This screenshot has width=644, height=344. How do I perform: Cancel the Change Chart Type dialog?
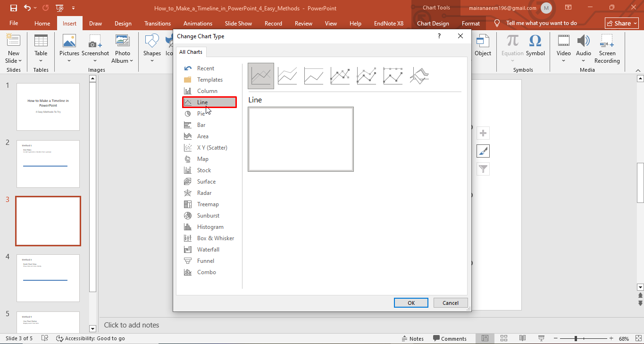tap(451, 303)
